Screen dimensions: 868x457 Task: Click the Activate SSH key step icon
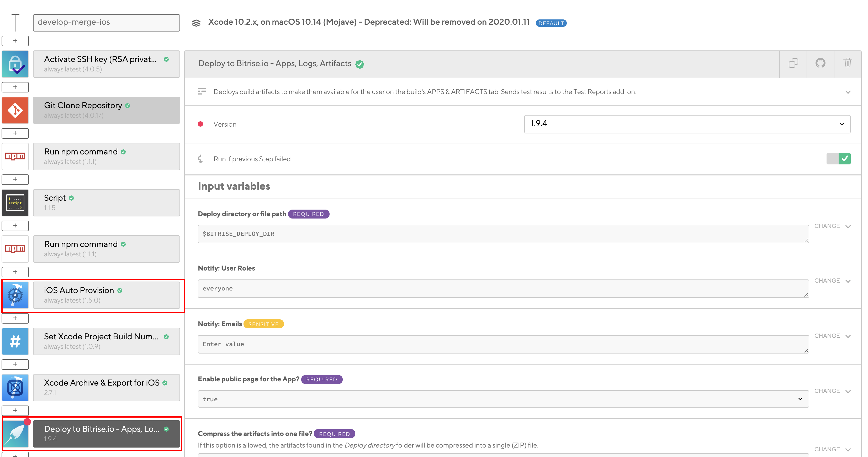(15, 64)
